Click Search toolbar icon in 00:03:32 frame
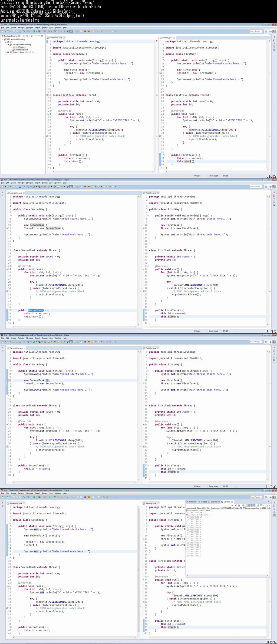This screenshot has width=277, height=644. (61, 497)
